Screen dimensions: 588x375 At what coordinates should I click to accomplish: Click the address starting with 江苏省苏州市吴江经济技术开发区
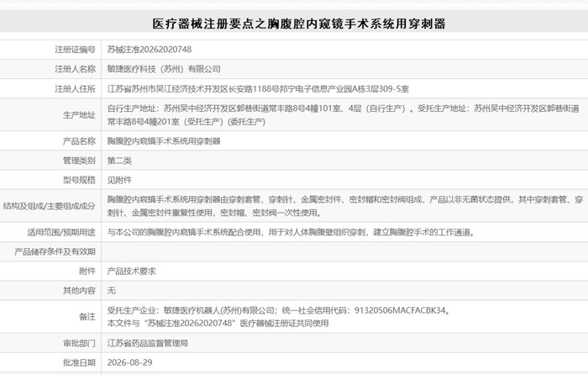click(258, 89)
